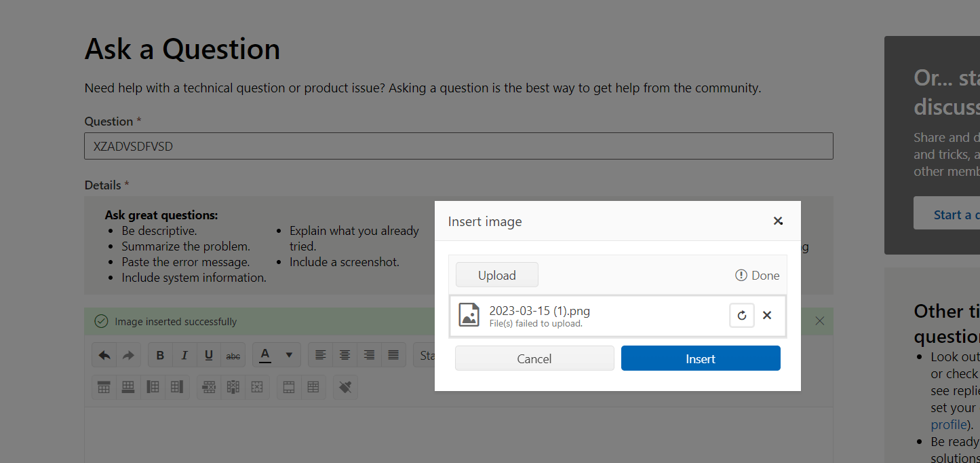Click the delete table icon
980x463 pixels.
257,387
